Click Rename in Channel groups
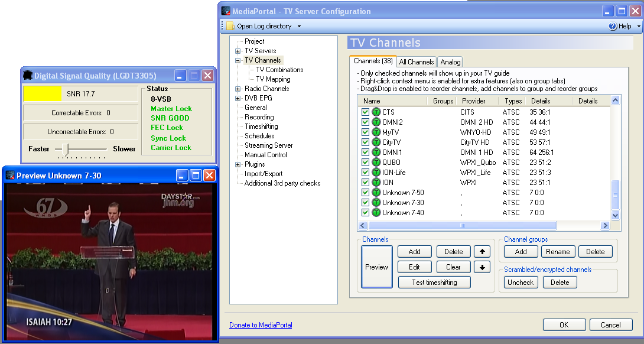The image size is (644, 344). coord(558,252)
